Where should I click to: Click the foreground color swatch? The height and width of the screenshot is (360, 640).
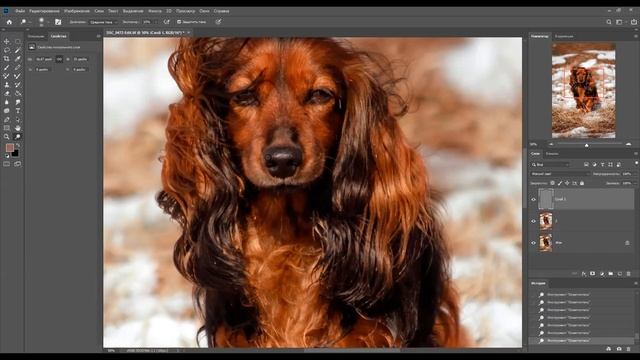9,147
